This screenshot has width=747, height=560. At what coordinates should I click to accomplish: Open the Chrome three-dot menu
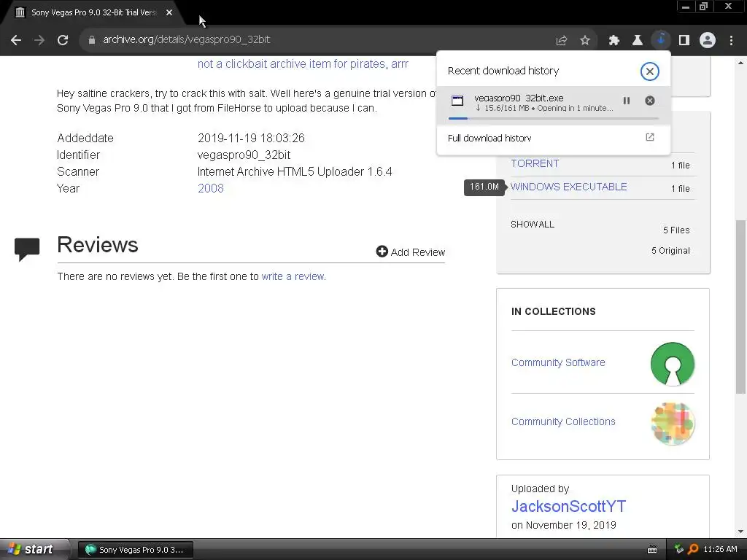click(731, 41)
